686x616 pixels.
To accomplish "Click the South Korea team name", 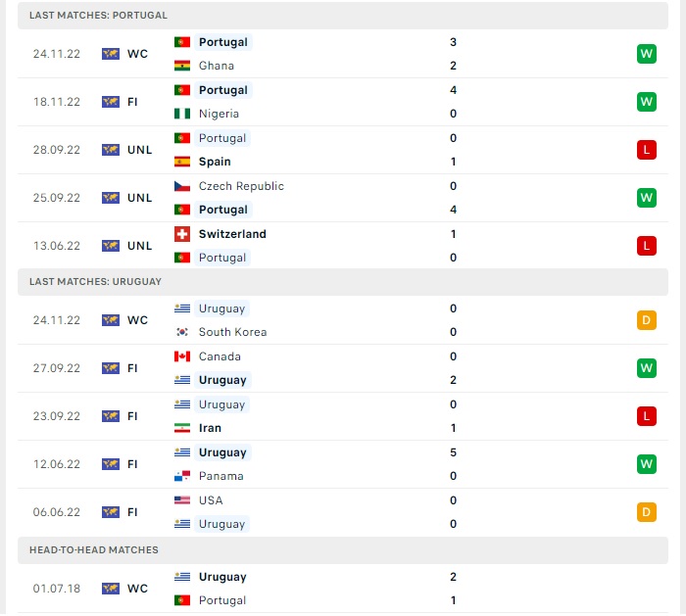I will (232, 332).
